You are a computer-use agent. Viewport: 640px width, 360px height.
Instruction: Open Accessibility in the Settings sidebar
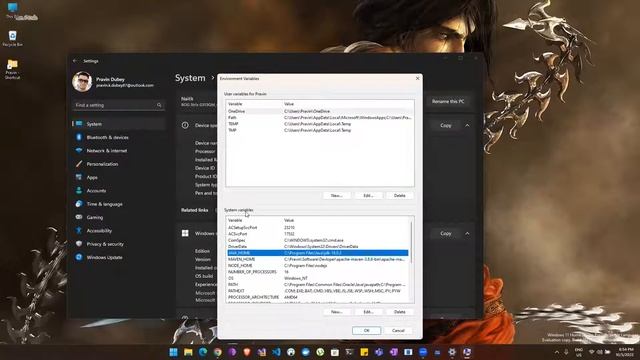point(118,231)
